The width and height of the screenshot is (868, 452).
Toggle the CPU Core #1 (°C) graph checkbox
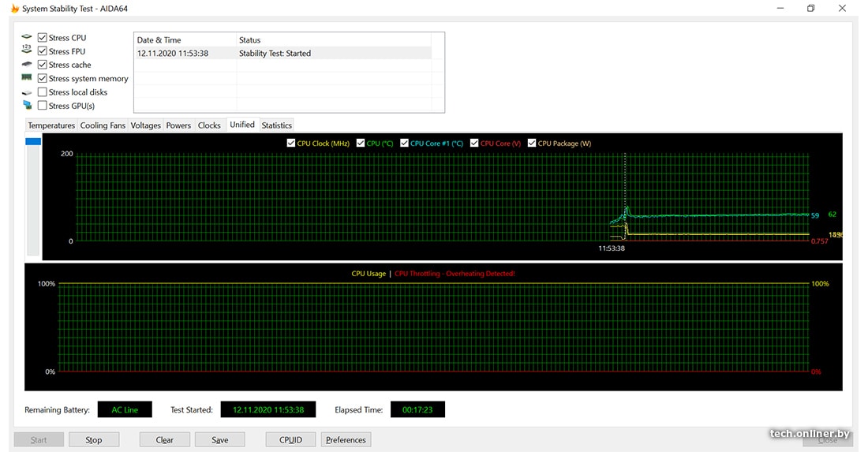(404, 144)
